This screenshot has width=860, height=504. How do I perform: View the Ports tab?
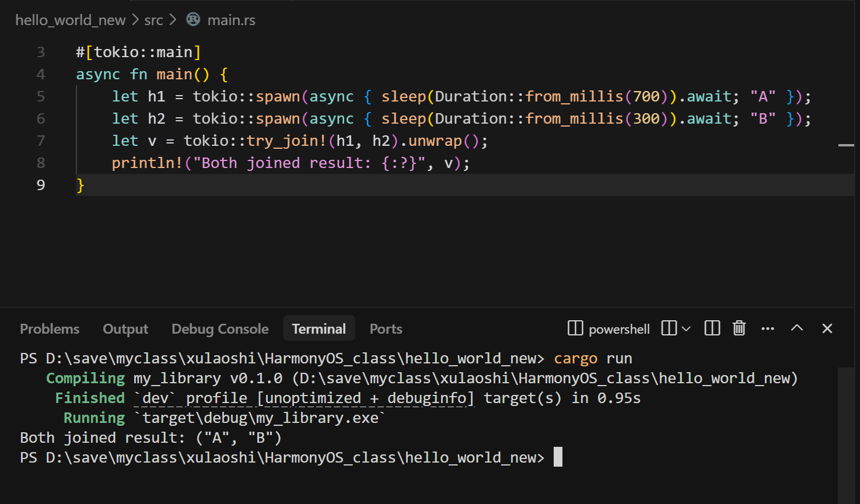click(385, 328)
